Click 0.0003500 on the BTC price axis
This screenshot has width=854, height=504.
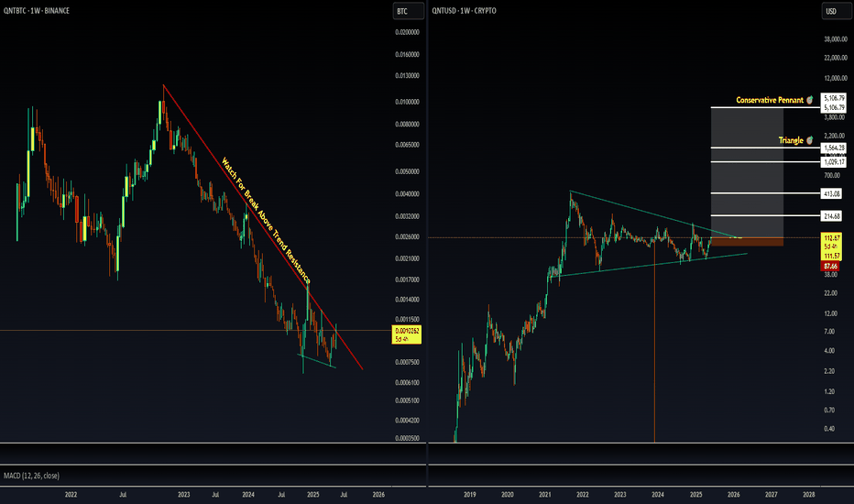click(x=407, y=437)
